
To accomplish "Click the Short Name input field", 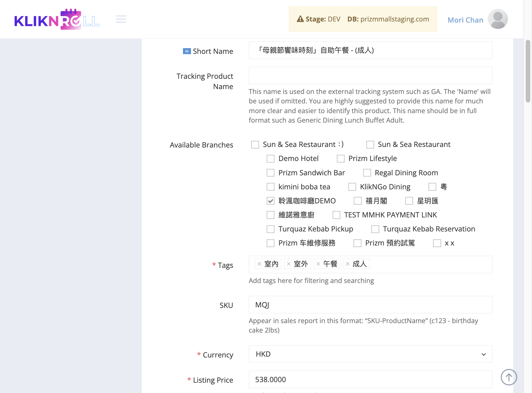I will pyautogui.click(x=371, y=50).
